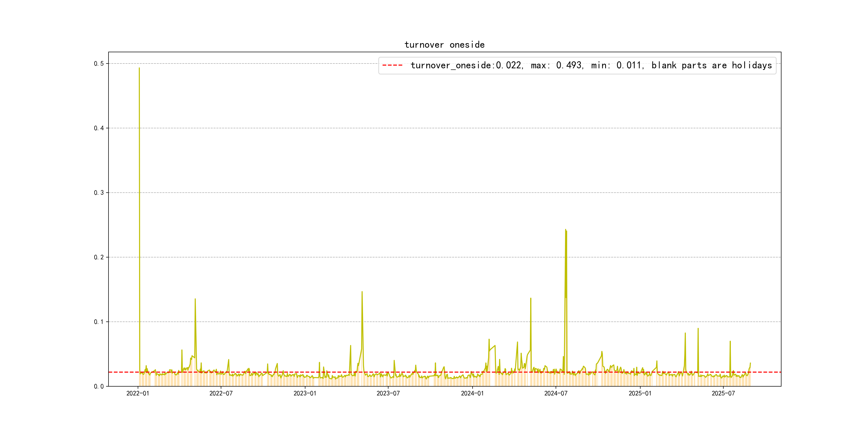868x434 pixels.
Task: Click the x-axis label 2024-07
Action: pos(555,393)
